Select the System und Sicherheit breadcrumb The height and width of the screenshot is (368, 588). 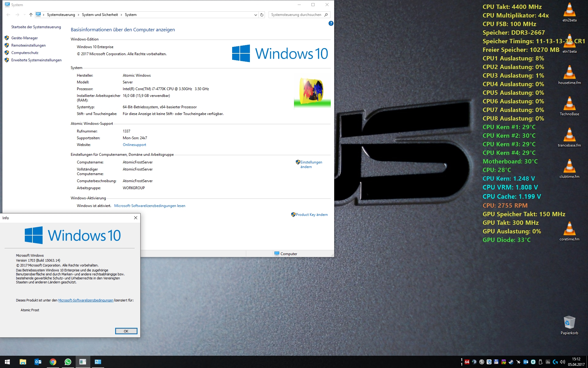pos(100,15)
